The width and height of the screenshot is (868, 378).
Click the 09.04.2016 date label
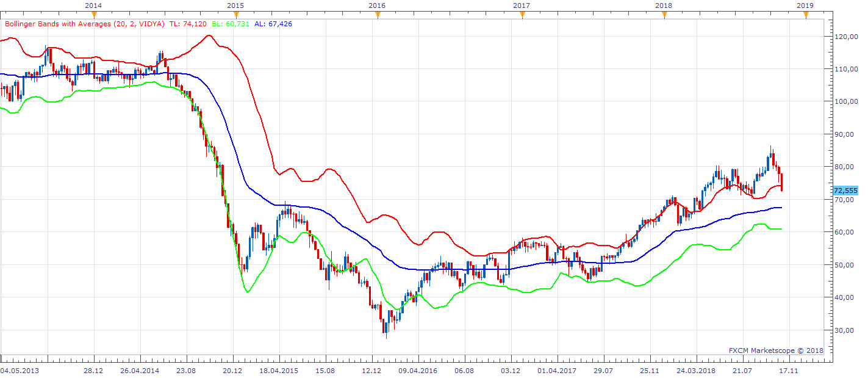(418, 371)
